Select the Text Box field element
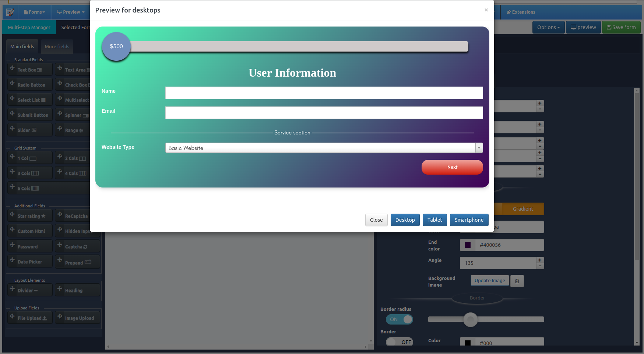644x354 pixels. pyautogui.click(x=29, y=69)
